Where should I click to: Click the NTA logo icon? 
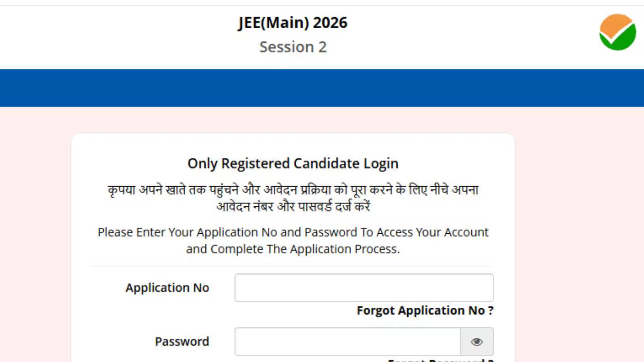click(617, 32)
